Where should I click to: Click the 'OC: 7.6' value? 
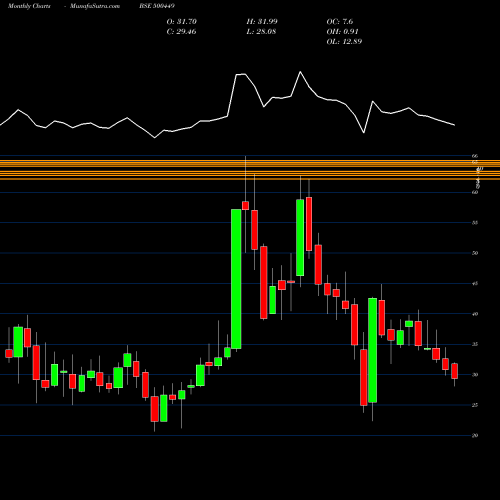pos(340,22)
